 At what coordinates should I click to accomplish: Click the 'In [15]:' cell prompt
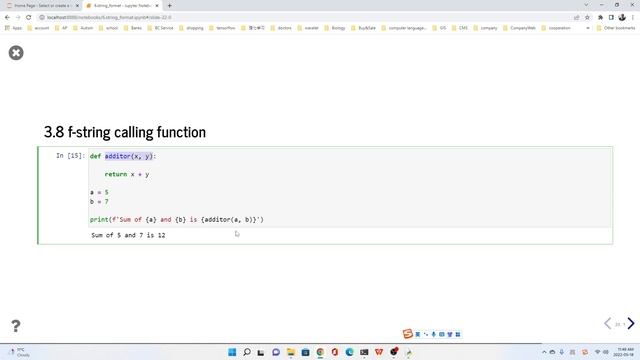coord(70,156)
